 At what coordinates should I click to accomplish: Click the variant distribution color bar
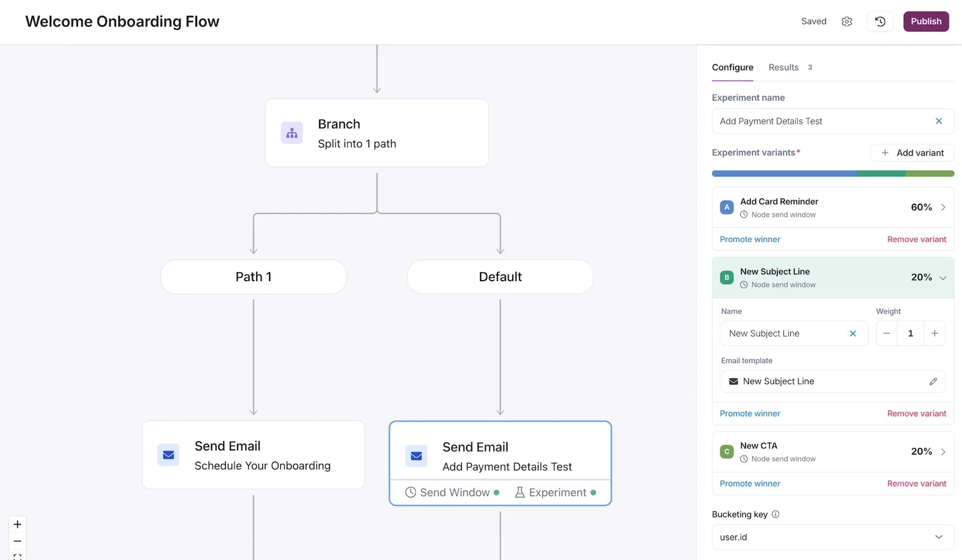tap(833, 174)
